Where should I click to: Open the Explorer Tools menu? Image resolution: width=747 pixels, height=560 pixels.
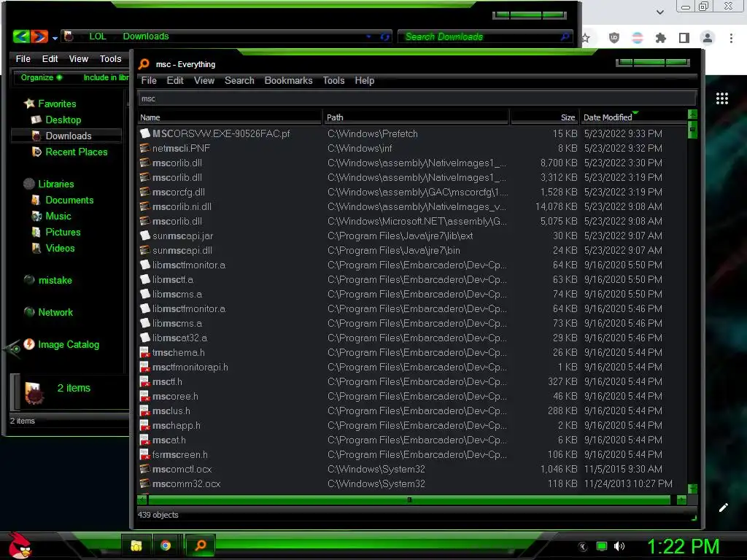tap(110, 58)
